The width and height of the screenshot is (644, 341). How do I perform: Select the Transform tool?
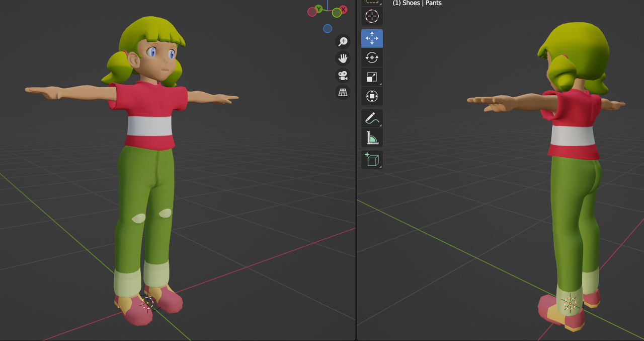tap(372, 96)
